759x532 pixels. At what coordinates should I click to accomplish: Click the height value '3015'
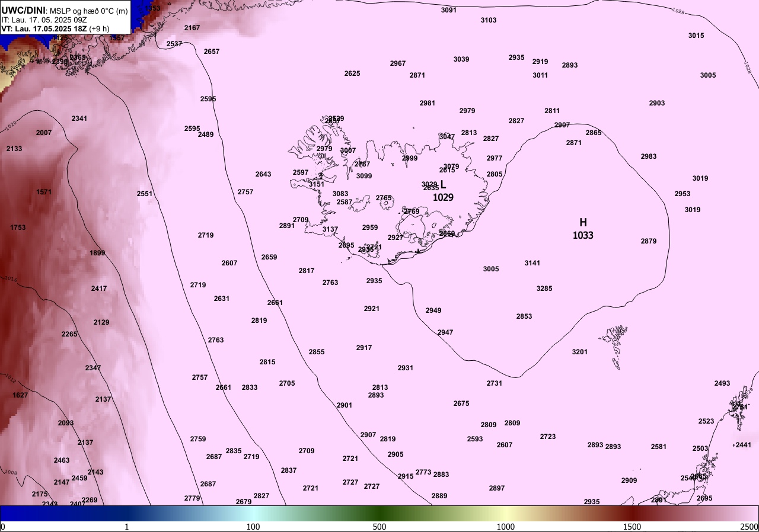[x=696, y=36]
